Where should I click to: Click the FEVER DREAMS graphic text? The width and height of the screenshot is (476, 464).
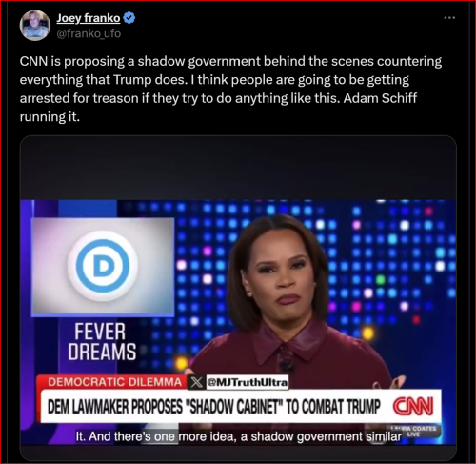(x=102, y=342)
